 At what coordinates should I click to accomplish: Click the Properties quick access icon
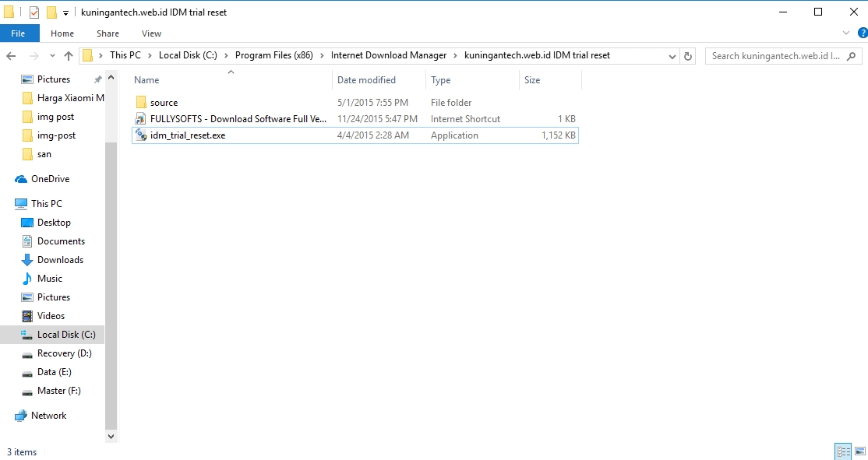tap(34, 12)
